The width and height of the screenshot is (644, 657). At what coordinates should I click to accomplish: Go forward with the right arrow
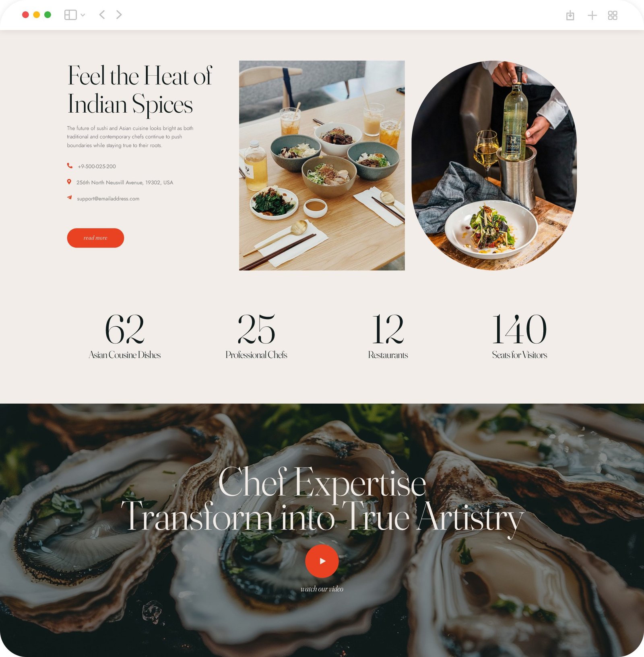(119, 15)
